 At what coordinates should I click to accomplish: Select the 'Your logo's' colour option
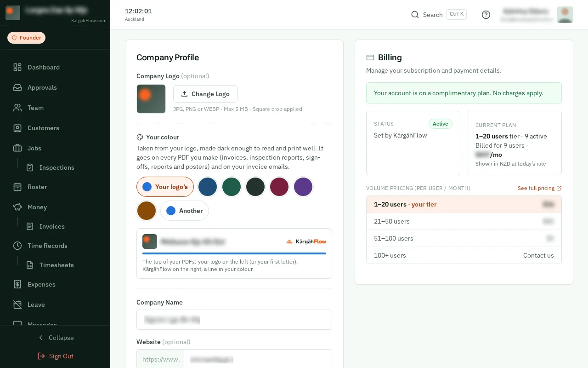click(165, 187)
